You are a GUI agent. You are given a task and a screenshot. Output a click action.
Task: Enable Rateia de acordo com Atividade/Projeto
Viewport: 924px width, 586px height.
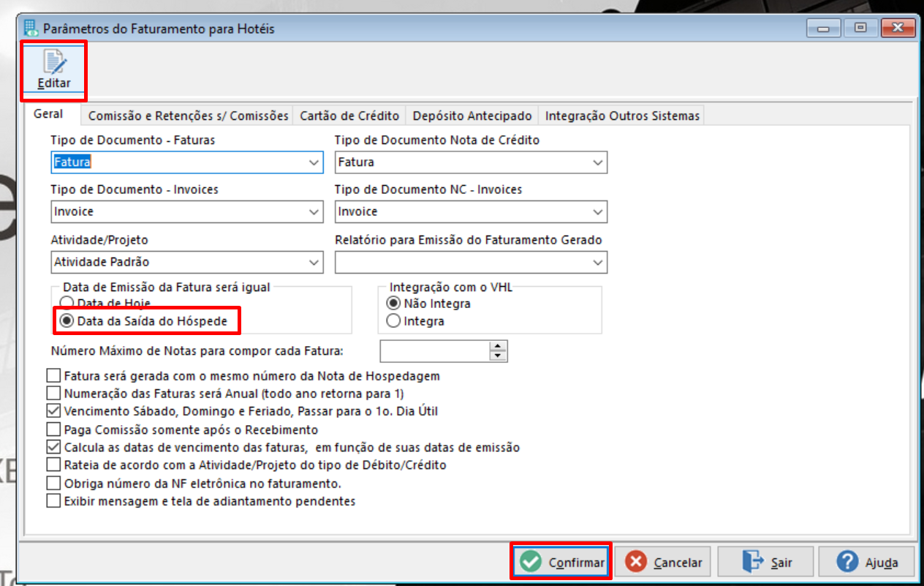click(x=53, y=465)
